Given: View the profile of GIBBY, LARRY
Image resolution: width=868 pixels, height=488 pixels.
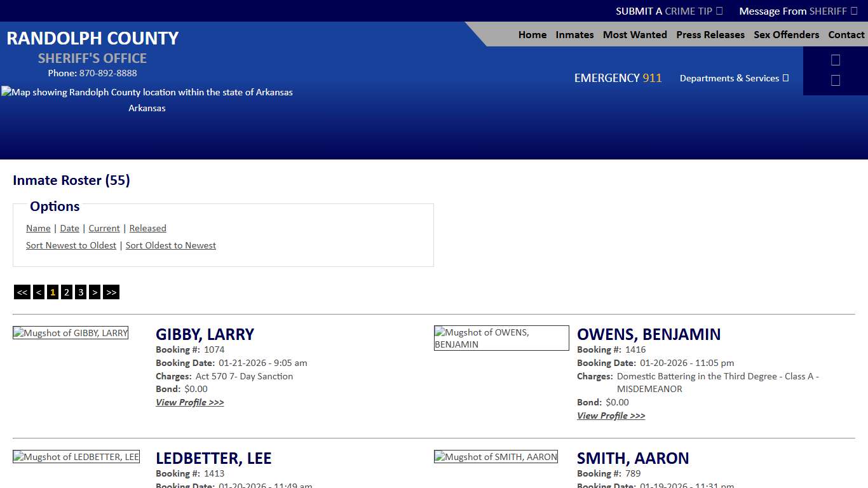Looking at the screenshot, I should coord(189,402).
